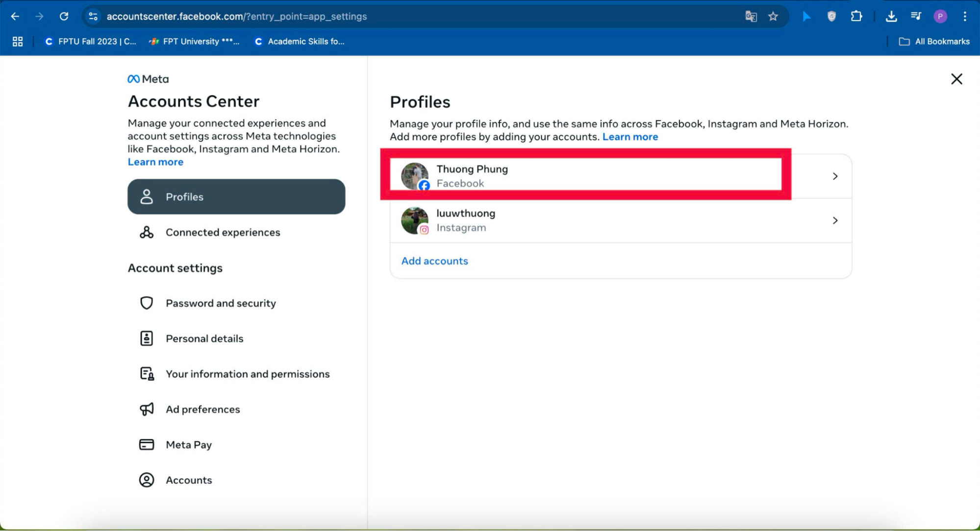The image size is (980, 531).
Task: Click the document-lock icon for information and permissions
Action: point(147,374)
